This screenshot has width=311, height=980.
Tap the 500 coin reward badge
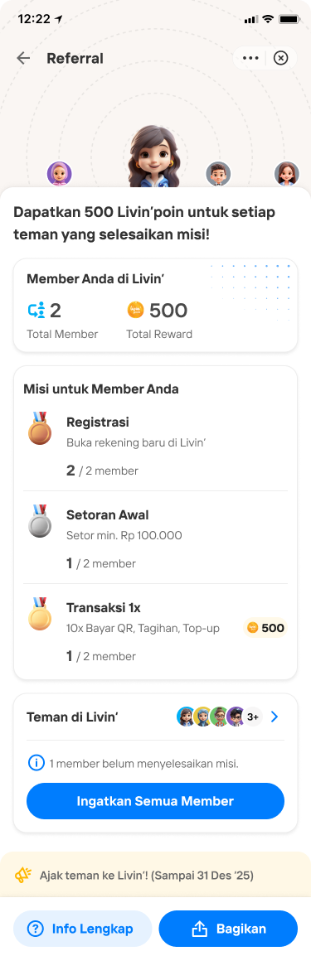[265, 628]
